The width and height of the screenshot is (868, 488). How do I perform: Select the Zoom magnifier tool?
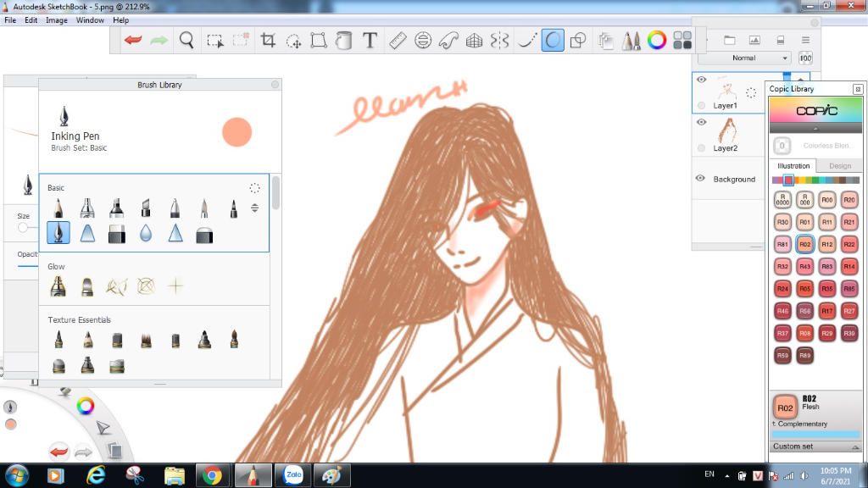(186, 40)
